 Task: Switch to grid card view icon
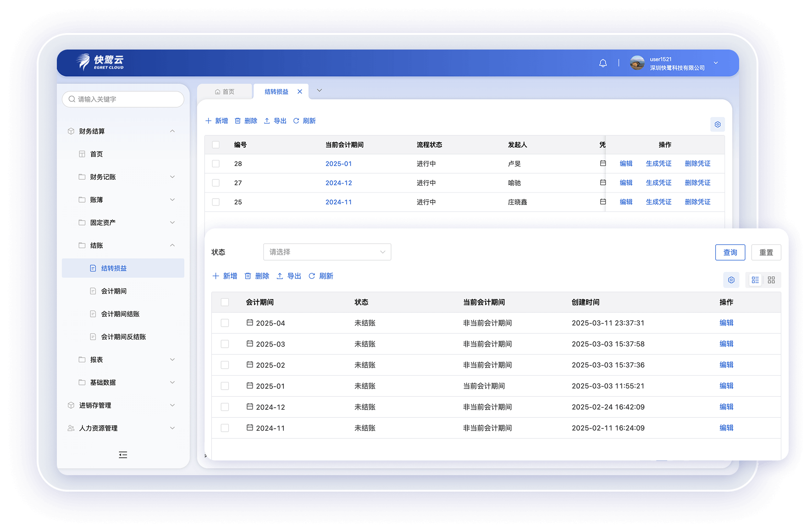coord(771,280)
